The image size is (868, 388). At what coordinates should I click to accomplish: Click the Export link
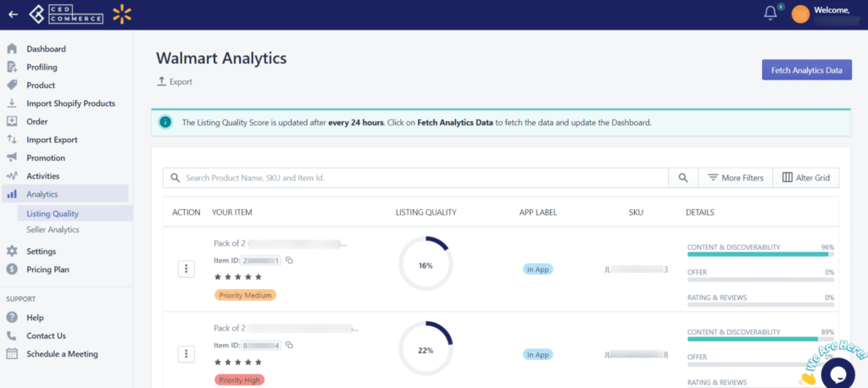click(175, 82)
